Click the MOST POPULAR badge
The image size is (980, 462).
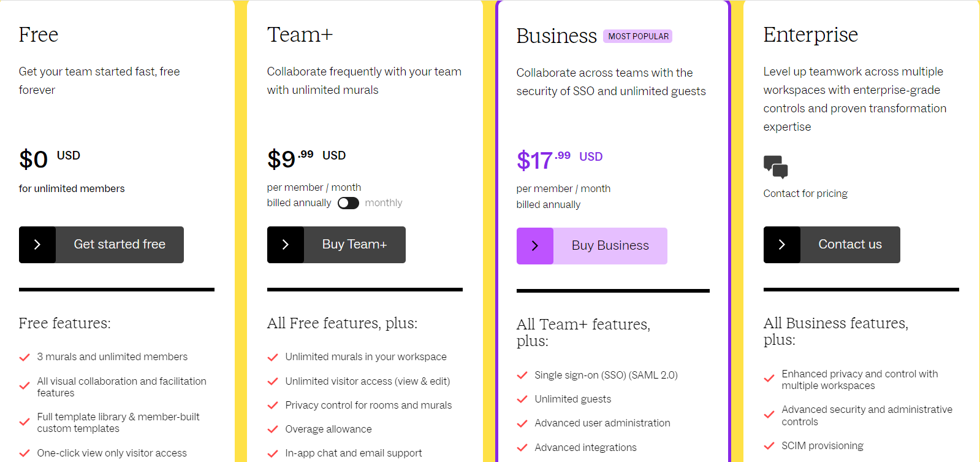pos(638,36)
